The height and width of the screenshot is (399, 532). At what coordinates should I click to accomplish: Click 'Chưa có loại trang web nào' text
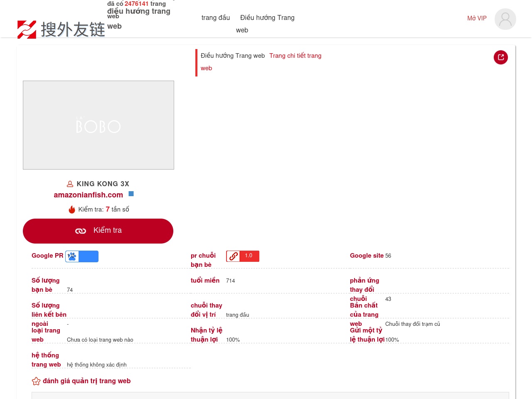pos(100,340)
